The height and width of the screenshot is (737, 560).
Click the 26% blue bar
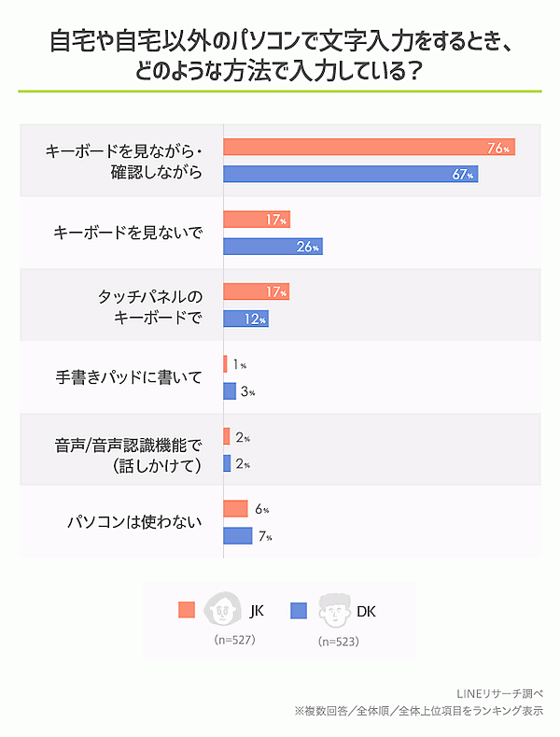click(x=273, y=247)
